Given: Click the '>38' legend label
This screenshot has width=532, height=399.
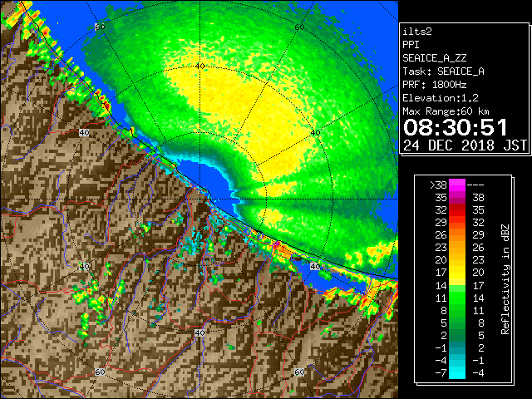Looking at the screenshot, I should pyautogui.click(x=438, y=185).
